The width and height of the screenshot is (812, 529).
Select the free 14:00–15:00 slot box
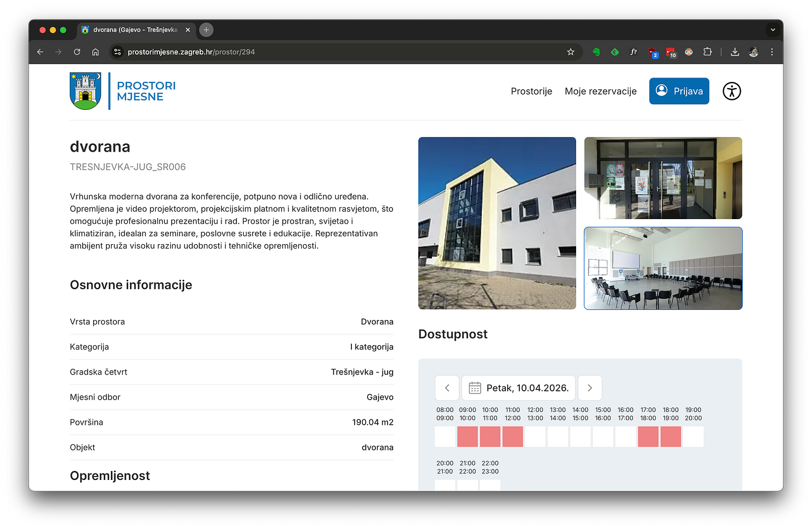pos(581,436)
